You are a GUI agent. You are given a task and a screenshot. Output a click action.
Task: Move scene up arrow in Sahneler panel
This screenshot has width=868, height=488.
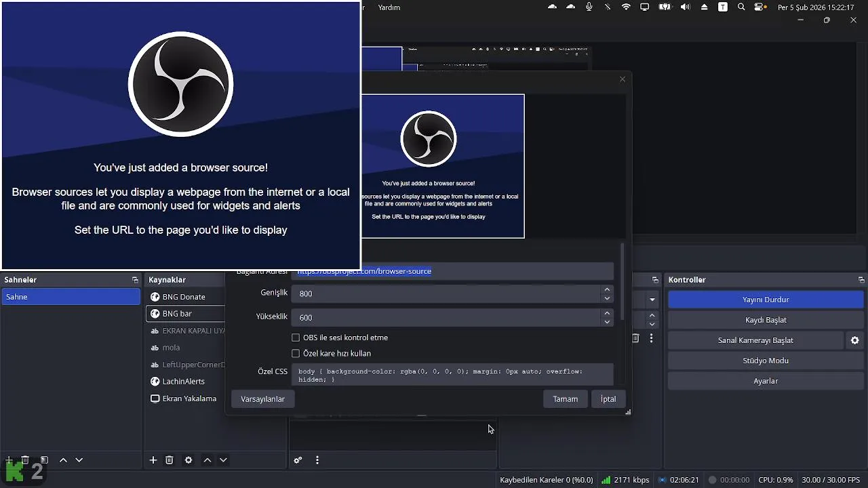[x=63, y=460]
